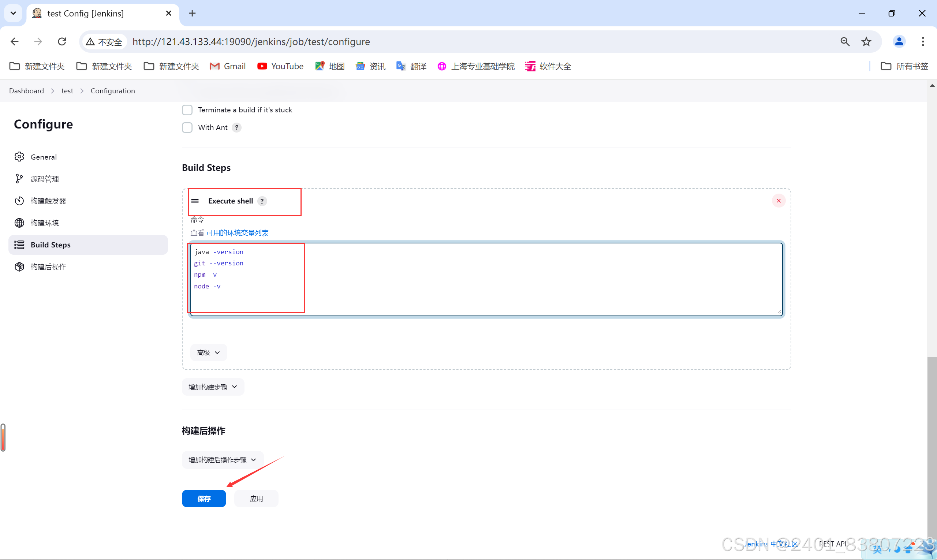Click the 保存 save button
This screenshot has height=560, width=937.
204,498
